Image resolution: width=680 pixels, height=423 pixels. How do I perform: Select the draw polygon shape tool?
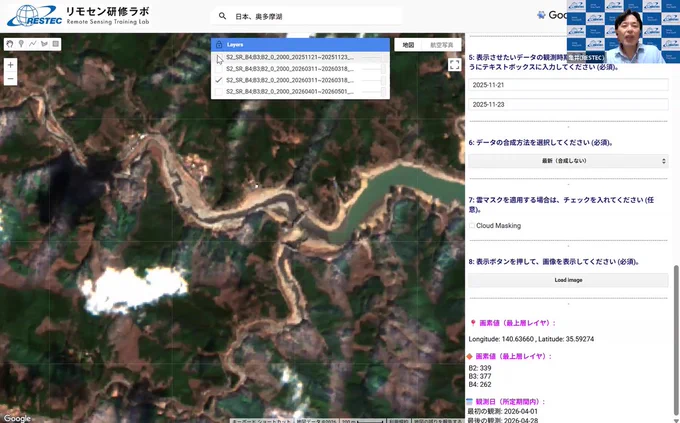click(44, 44)
